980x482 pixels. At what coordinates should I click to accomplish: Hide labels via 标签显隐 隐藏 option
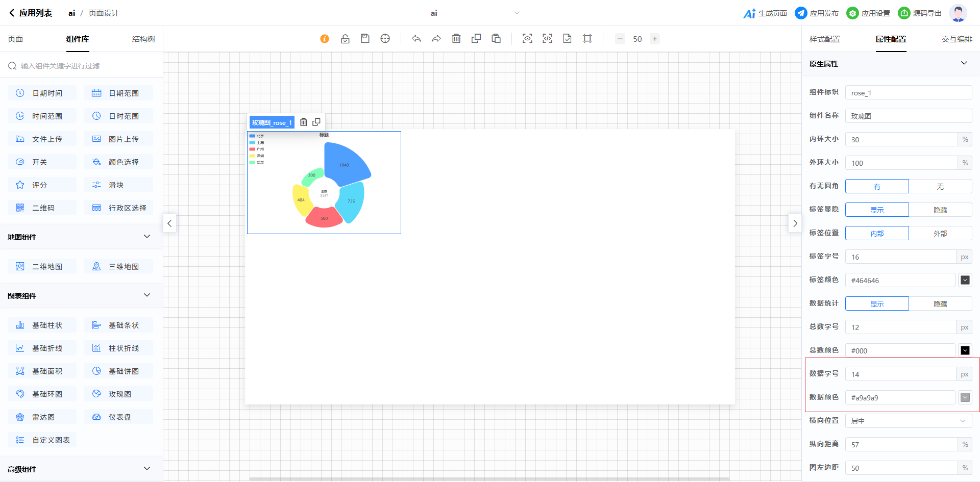tap(940, 210)
